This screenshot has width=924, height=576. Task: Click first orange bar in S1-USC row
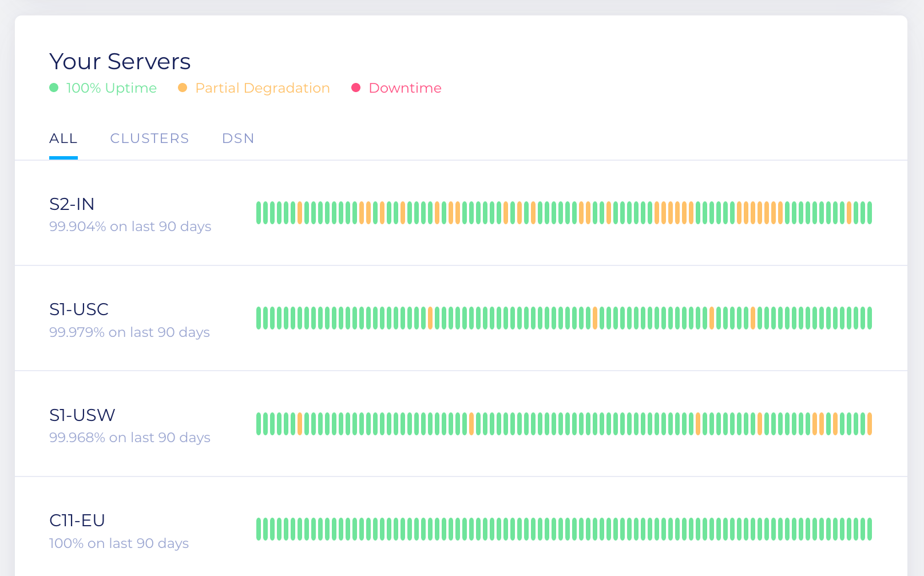click(430, 318)
